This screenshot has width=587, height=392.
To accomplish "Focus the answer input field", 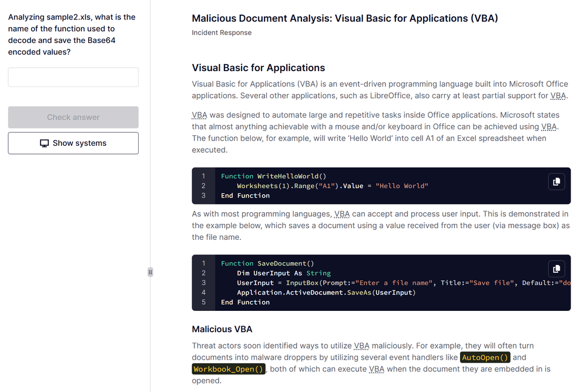I will [73, 77].
